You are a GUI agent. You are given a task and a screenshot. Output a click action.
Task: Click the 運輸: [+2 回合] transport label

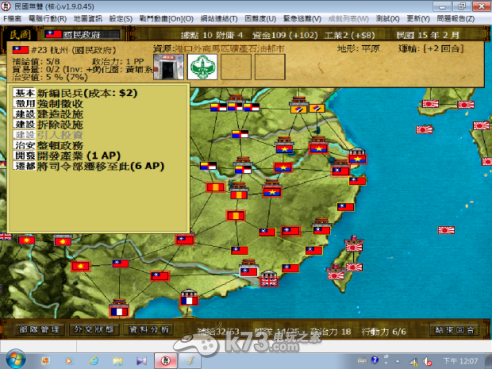(x=431, y=49)
